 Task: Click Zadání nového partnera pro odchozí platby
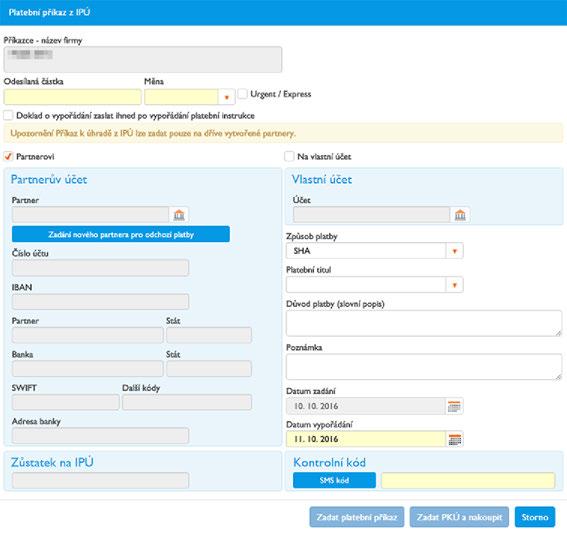coord(121,234)
